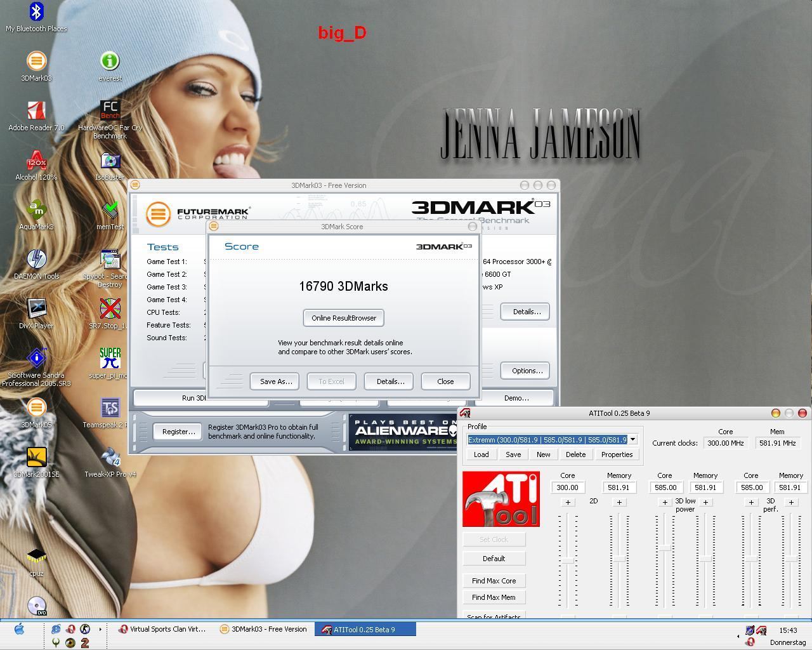Select the 3DMark03 desktop shortcut
Image resolution: width=812 pixels, height=650 pixels.
36,67
